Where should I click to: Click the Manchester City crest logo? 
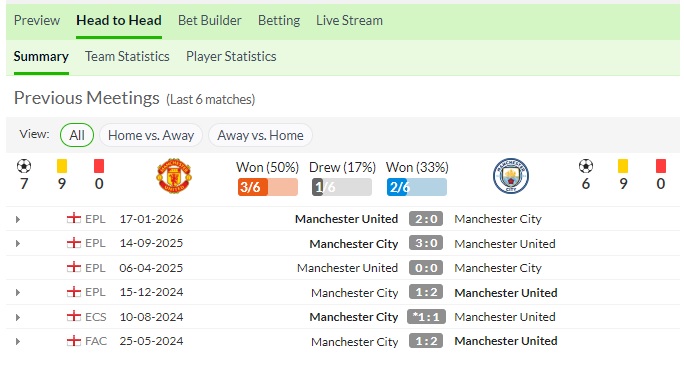point(511,176)
